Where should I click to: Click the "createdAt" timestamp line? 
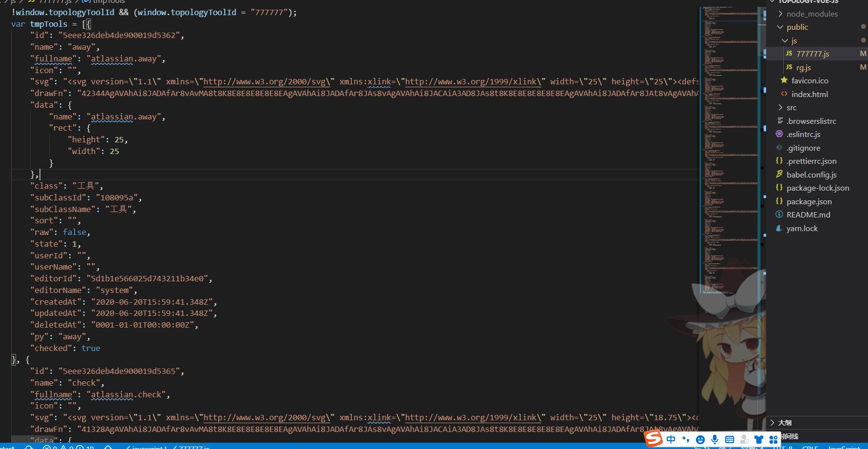point(124,302)
